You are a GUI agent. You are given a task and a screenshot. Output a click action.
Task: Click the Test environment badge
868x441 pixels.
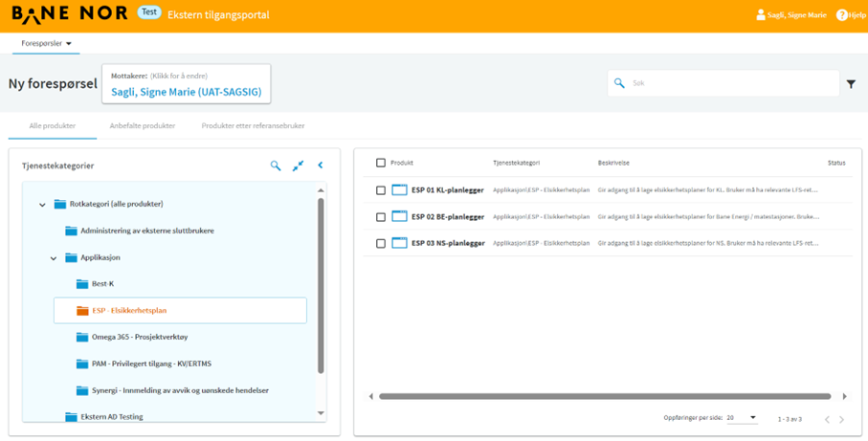[x=149, y=12]
